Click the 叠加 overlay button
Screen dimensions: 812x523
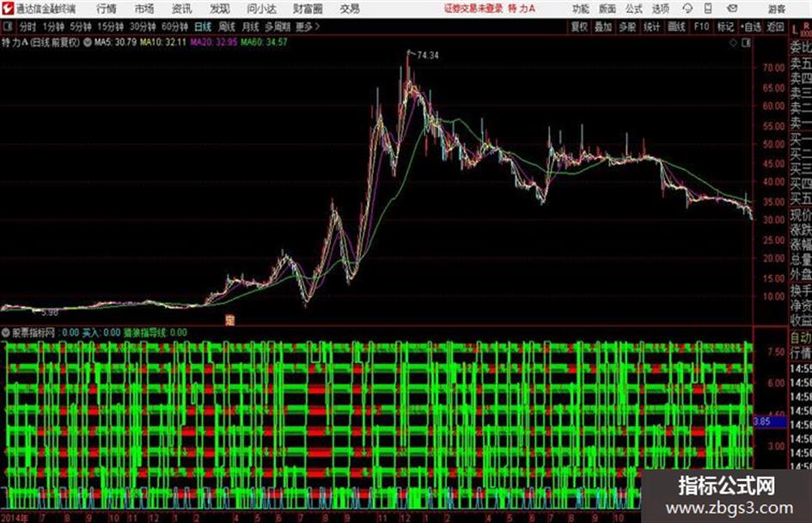(603, 27)
